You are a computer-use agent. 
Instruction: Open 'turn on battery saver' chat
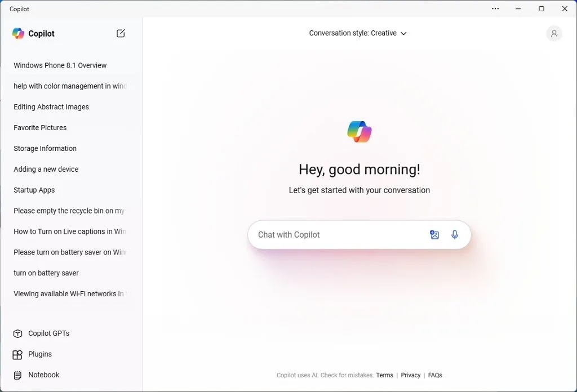(46, 273)
